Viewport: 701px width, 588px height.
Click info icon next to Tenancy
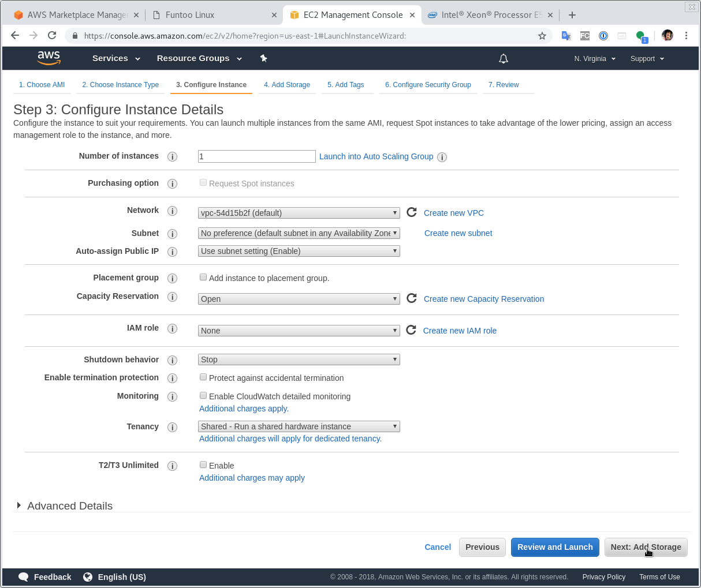tap(172, 427)
